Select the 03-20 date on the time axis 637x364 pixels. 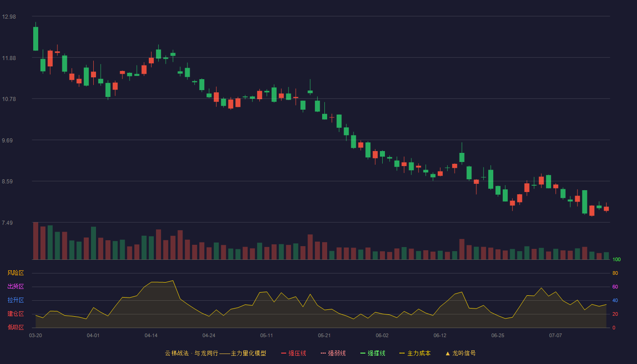coord(35,336)
